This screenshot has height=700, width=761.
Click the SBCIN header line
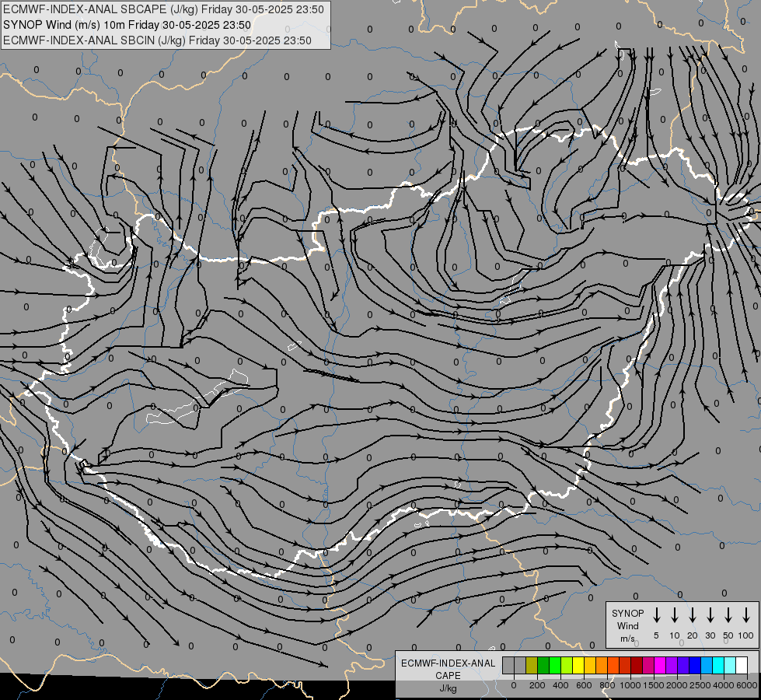pyautogui.click(x=157, y=40)
